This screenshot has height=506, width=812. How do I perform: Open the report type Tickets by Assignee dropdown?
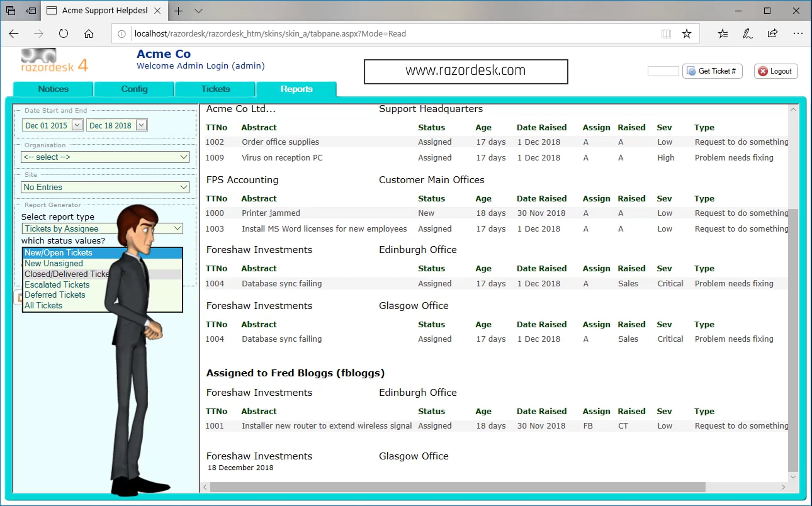(x=102, y=229)
